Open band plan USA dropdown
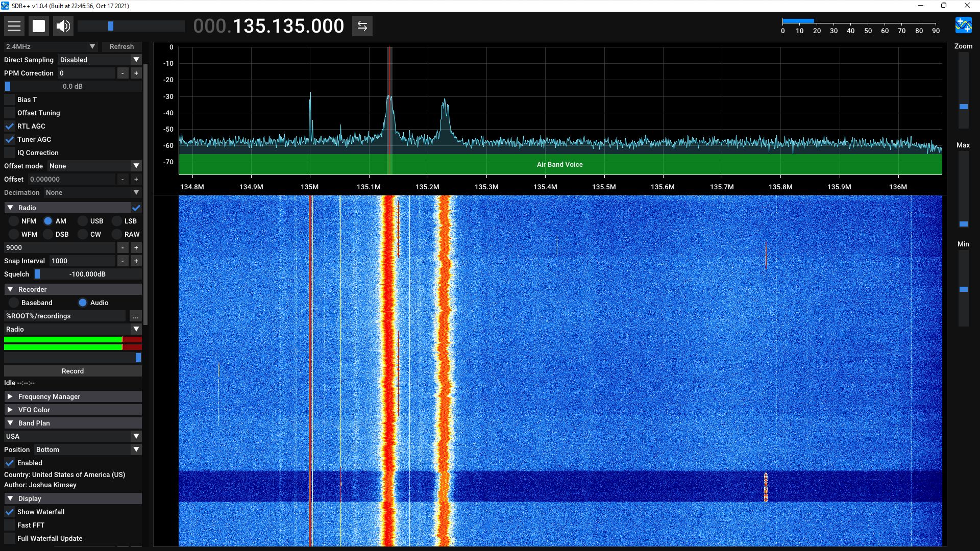980x551 pixels. (x=72, y=436)
